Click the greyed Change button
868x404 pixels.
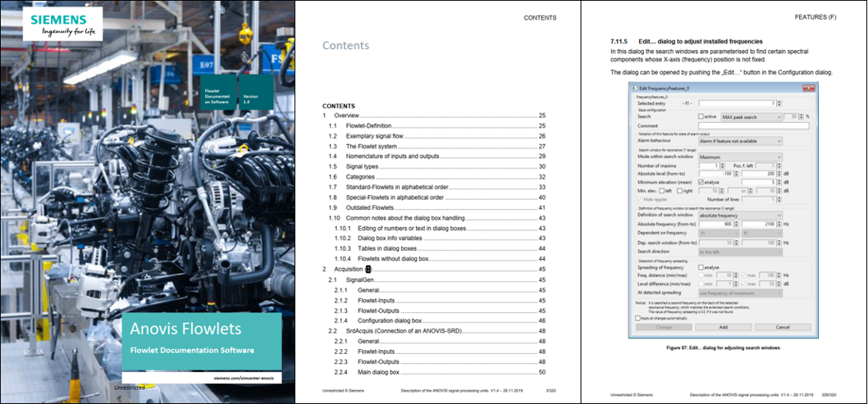664,327
